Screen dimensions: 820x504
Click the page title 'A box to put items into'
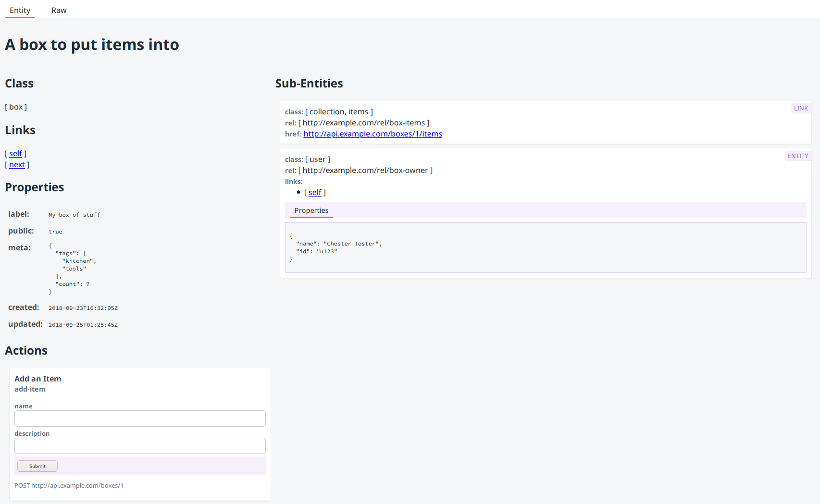[92, 45]
